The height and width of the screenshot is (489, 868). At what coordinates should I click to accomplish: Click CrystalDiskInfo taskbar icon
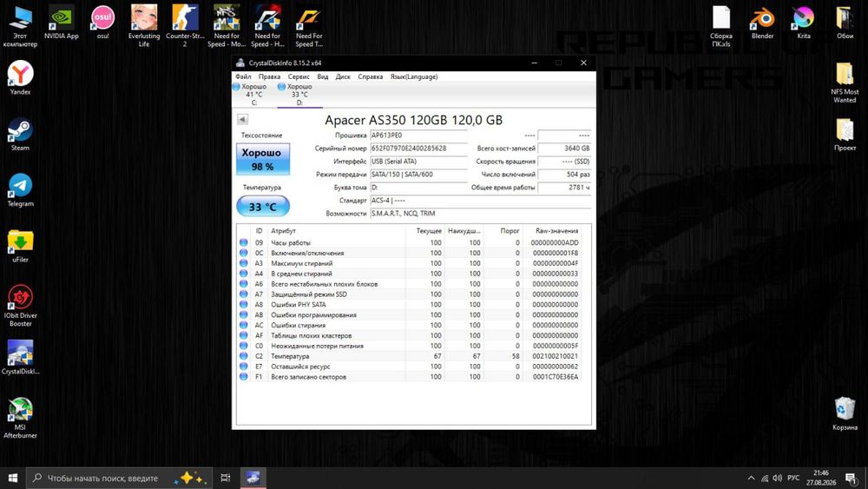(253, 478)
